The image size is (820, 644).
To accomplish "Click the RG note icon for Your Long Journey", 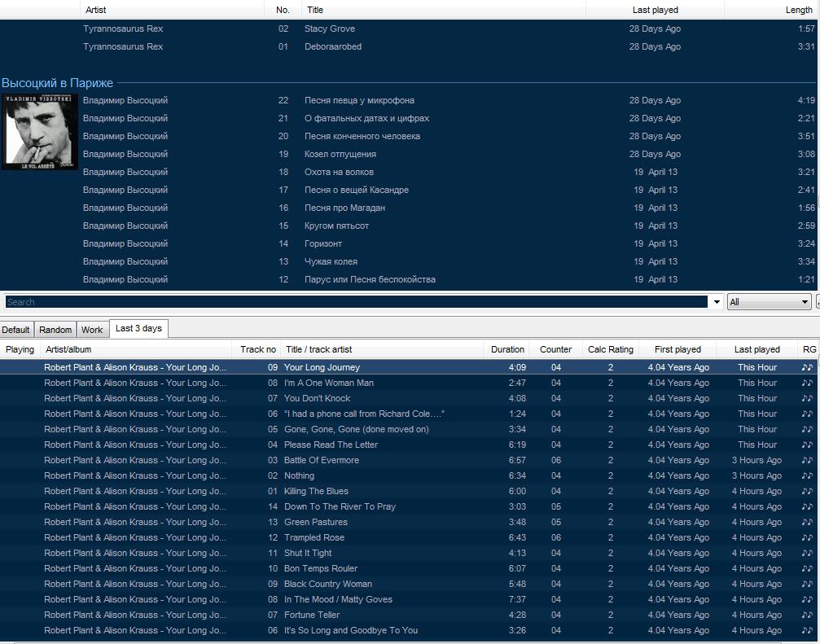I will pos(807,367).
